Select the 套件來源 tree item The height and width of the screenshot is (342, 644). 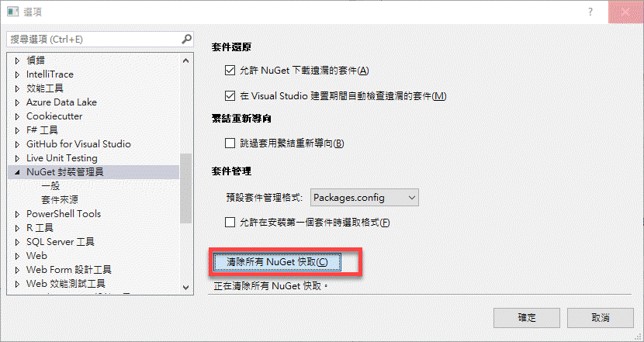(60, 200)
